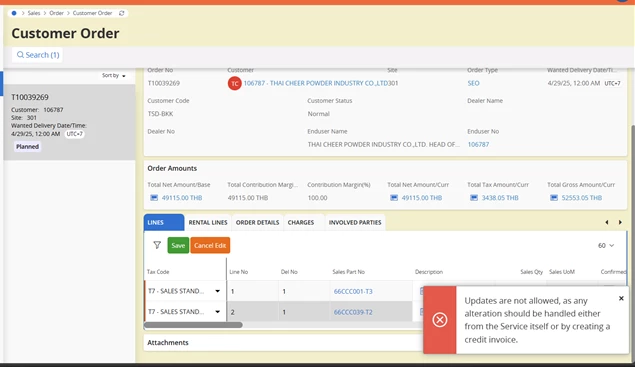Click the TC customer avatar badge
The width and height of the screenshot is (635, 369).
234,83
